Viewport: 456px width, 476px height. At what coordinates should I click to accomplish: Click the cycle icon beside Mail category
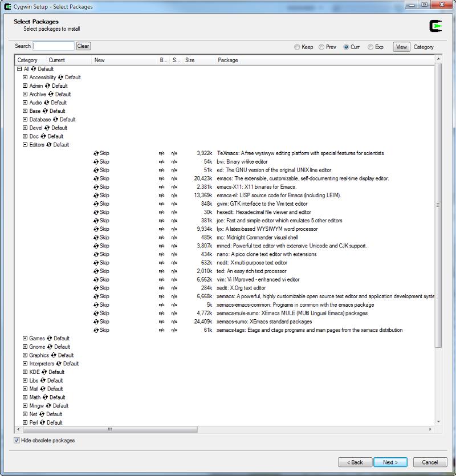click(43, 389)
